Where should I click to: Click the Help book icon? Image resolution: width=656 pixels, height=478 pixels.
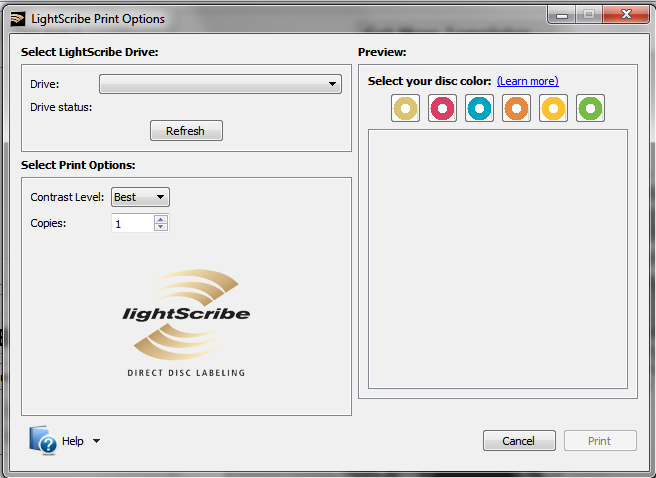pyautogui.click(x=43, y=440)
